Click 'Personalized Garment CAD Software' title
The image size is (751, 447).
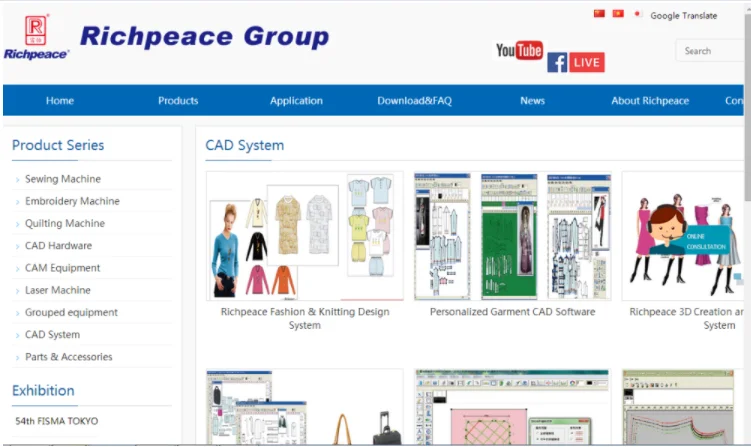tap(512, 312)
